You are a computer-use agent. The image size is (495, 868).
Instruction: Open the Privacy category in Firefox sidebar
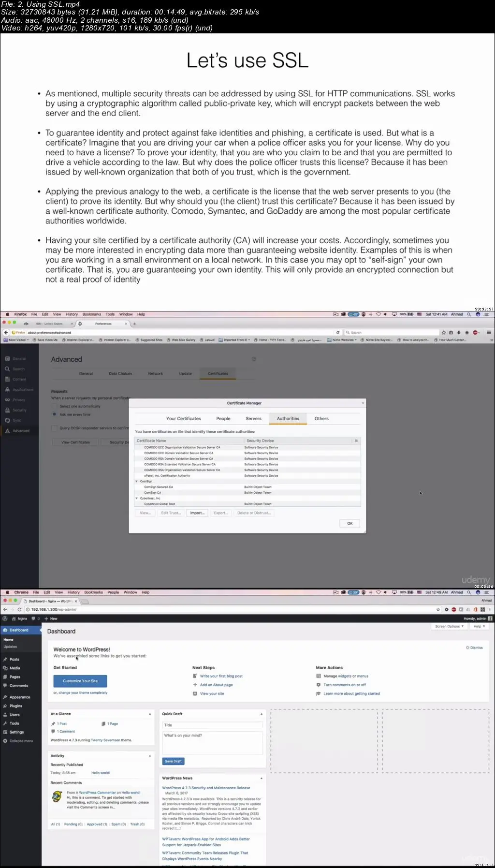coord(15,400)
